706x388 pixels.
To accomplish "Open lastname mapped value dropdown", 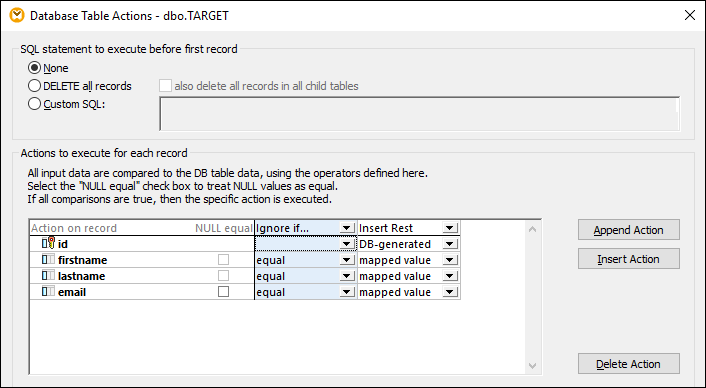I will point(449,276).
